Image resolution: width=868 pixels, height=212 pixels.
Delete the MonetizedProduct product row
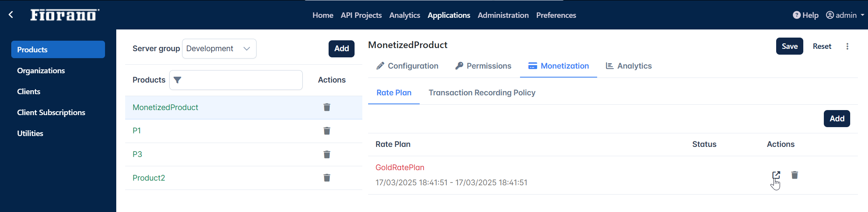coord(327,107)
